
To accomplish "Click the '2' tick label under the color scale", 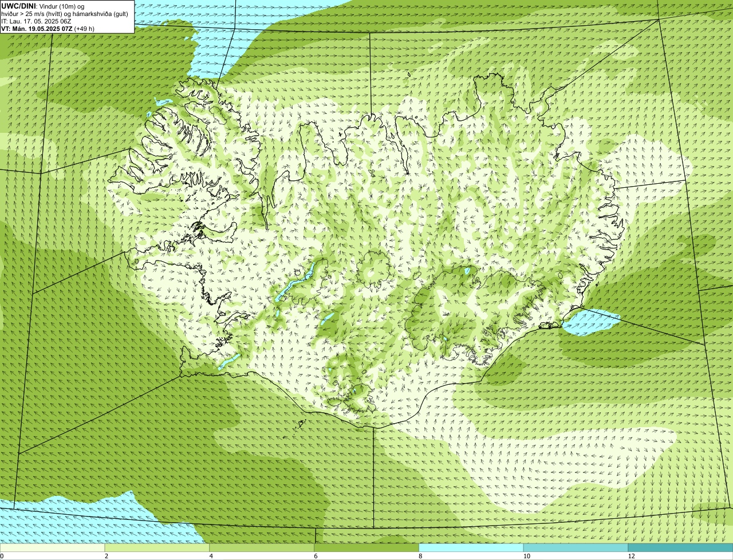I will tap(106, 556).
